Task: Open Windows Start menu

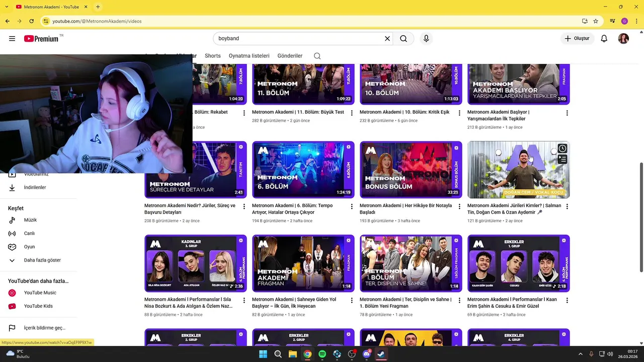Action: click(263, 354)
